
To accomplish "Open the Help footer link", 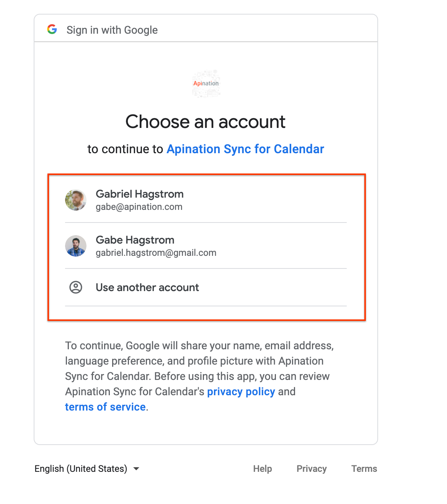I will coord(263,469).
